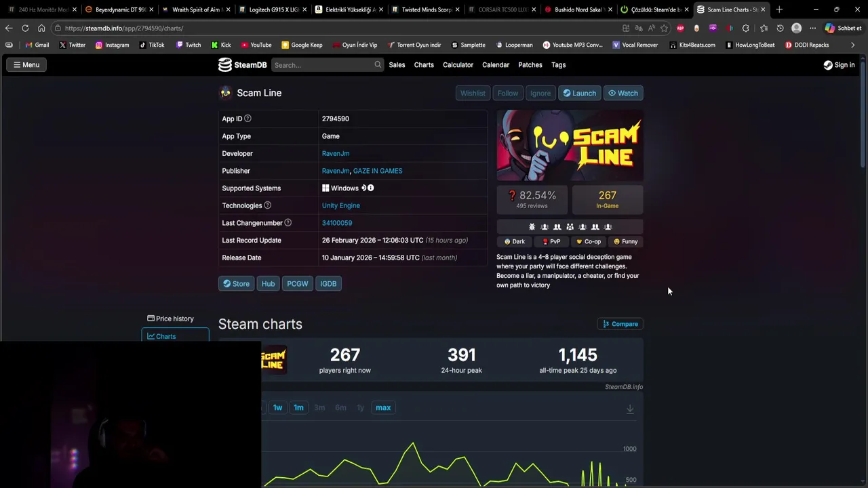Click the App ID help icon

[248, 119]
